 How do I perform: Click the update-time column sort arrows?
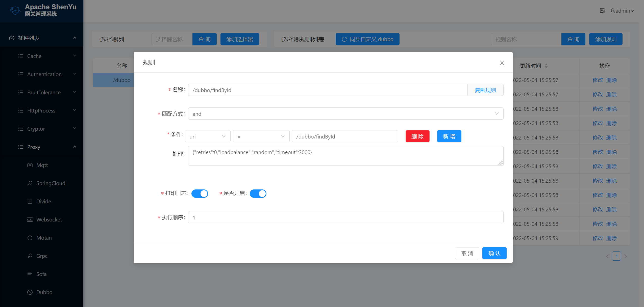click(x=546, y=66)
